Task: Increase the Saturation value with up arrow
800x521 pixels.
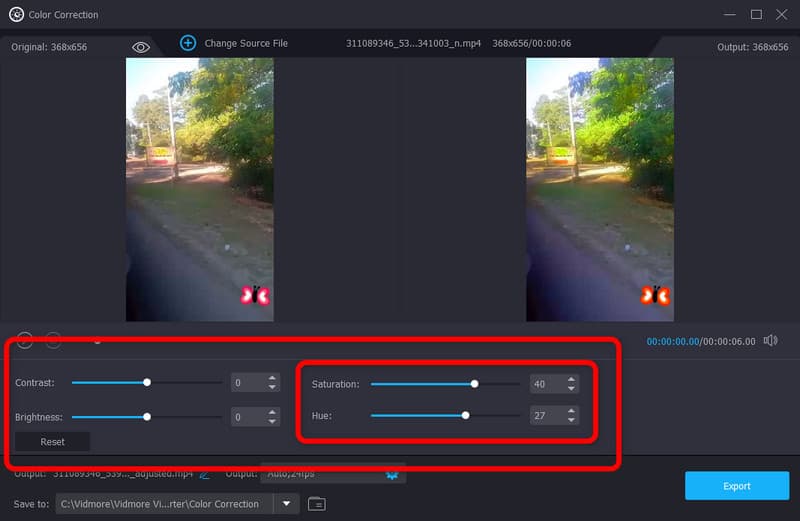Action: pos(571,379)
